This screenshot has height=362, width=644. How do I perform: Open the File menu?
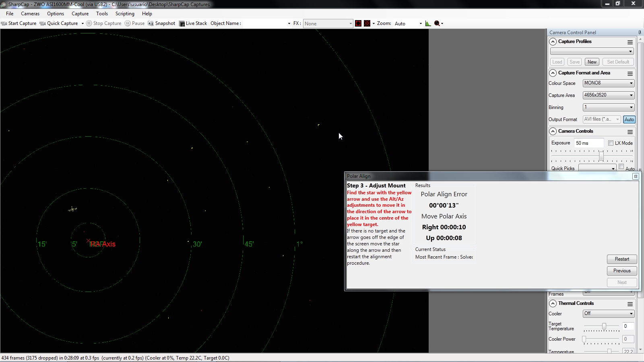point(10,13)
